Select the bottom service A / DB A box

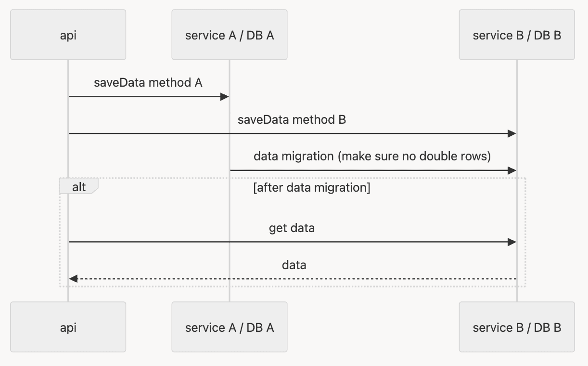tap(229, 327)
